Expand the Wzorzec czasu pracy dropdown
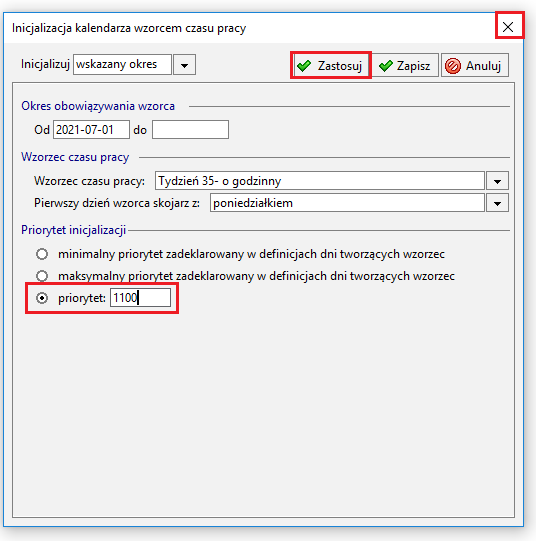This screenshot has height=541, width=536. point(497,181)
